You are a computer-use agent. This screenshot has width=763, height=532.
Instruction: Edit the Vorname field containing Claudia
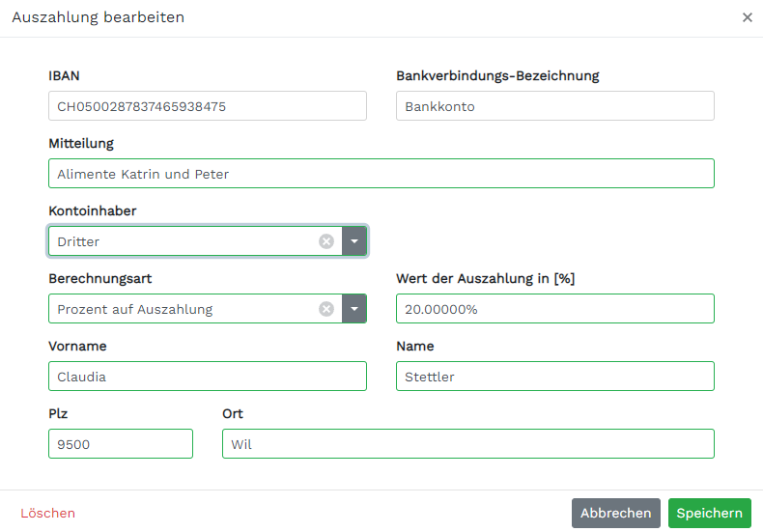point(208,377)
